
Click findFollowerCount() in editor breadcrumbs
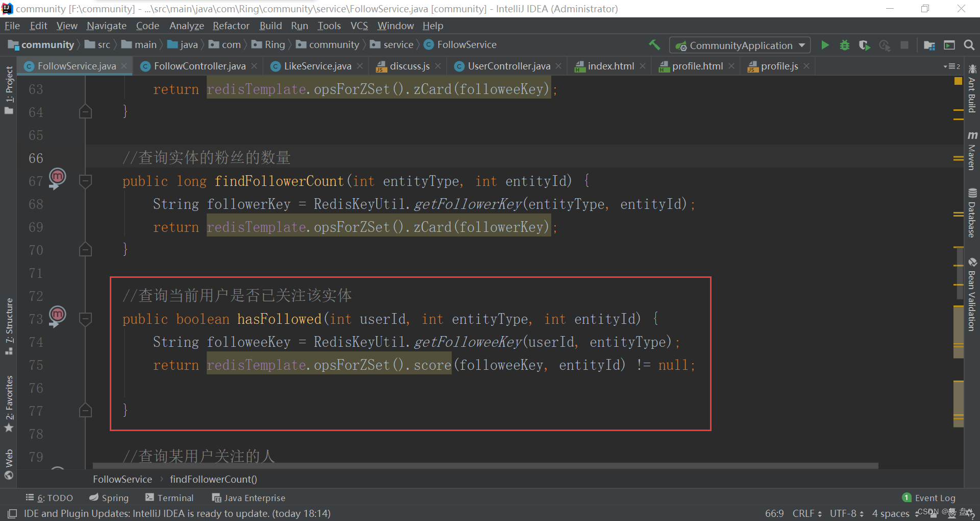[213, 479]
